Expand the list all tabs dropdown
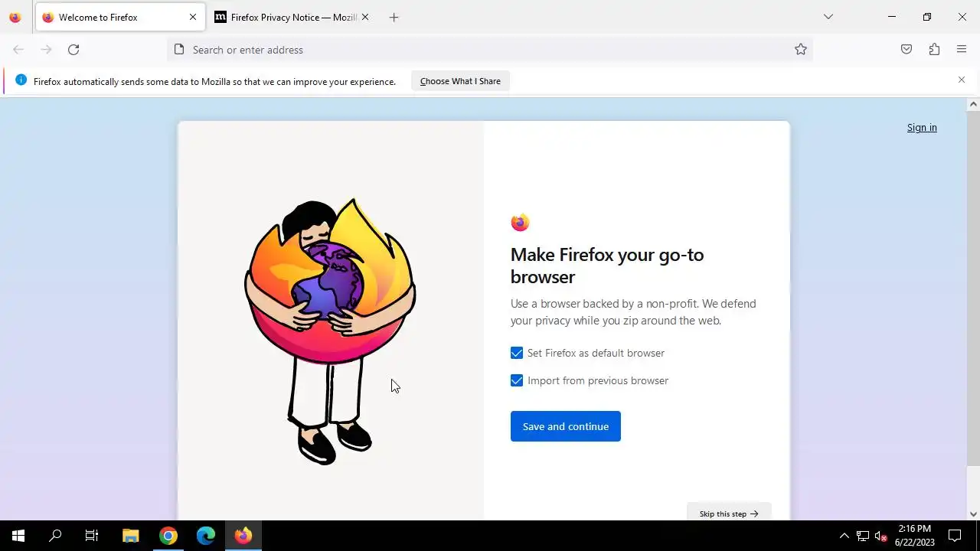The image size is (980, 551). pos(828,17)
